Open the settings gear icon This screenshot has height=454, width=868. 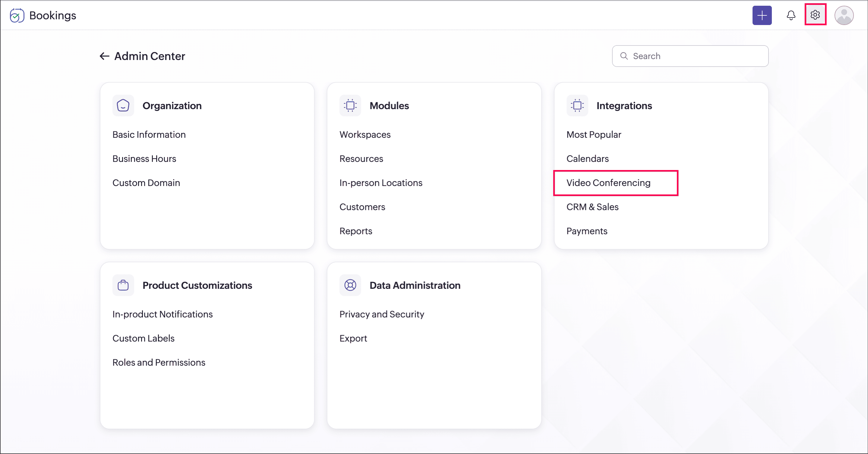pyautogui.click(x=815, y=15)
